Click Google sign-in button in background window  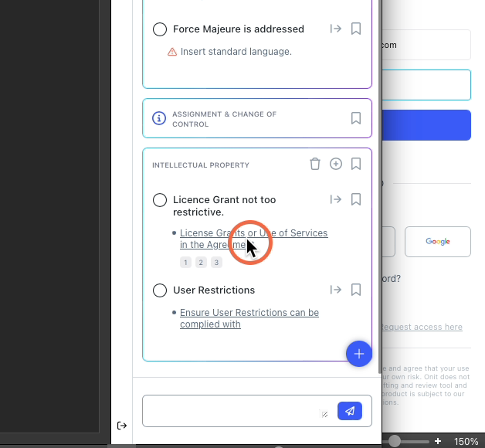[x=438, y=242]
